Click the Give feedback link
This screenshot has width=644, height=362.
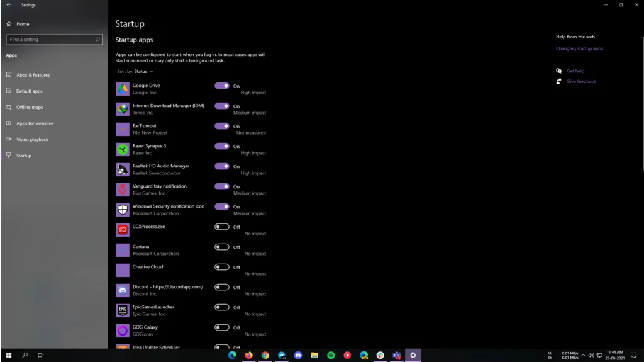pyautogui.click(x=581, y=81)
